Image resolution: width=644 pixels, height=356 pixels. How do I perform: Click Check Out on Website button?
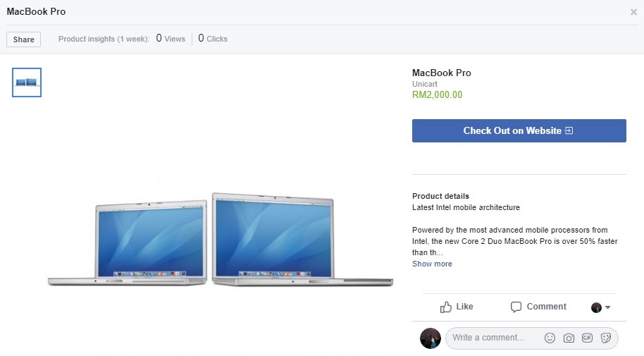(519, 130)
